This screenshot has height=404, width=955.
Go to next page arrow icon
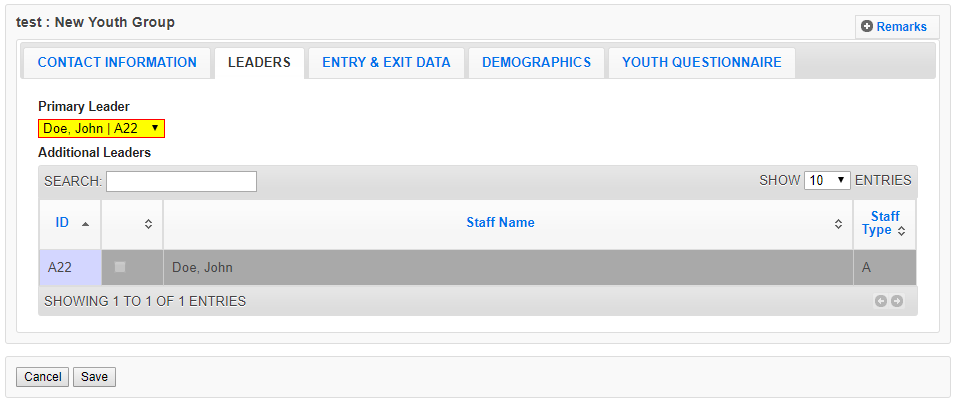[897, 301]
